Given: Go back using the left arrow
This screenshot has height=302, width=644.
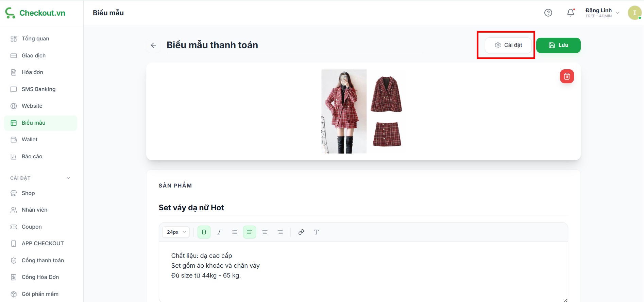Looking at the screenshot, I should 153,45.
